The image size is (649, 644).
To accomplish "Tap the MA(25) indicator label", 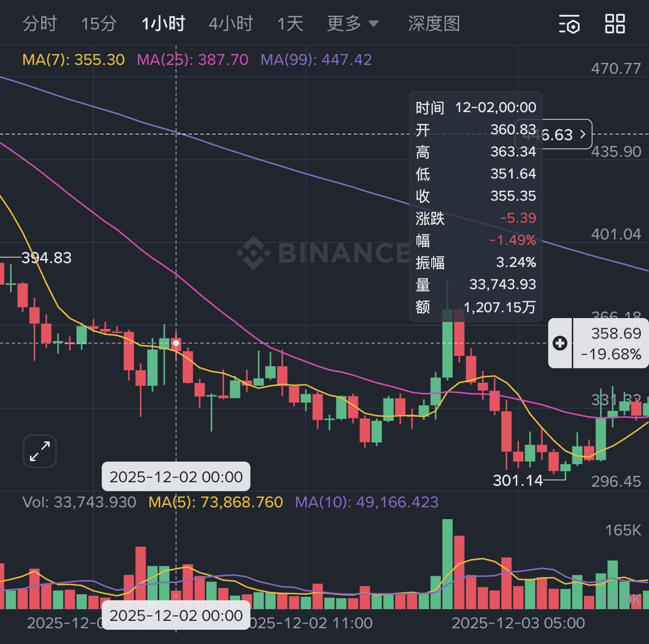I will (x=192, y=59).
